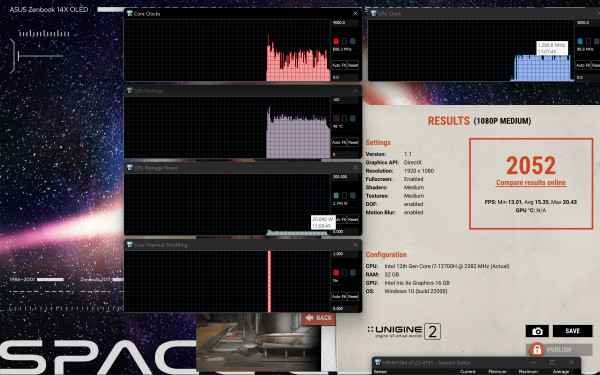Click the purple color swatch in the CPU Package graph
The height and width of the screenshot is (375, 600).
(336, 118)
